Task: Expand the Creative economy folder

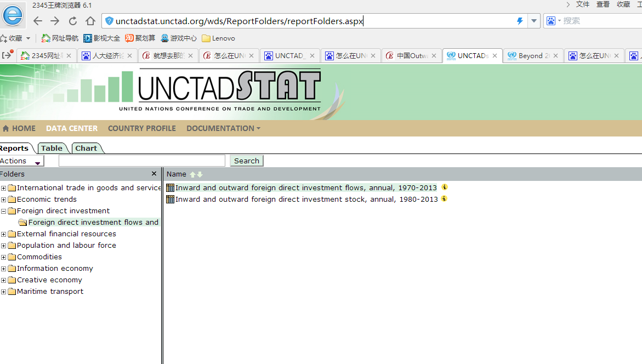Action: [3, 281]
